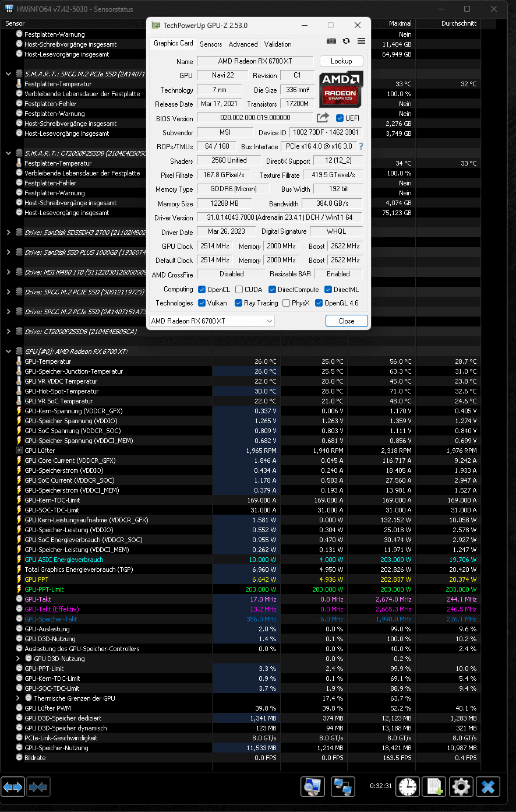
Task: Toggle the OpenGL 4.6 checkbox
Action: (319, 303)
